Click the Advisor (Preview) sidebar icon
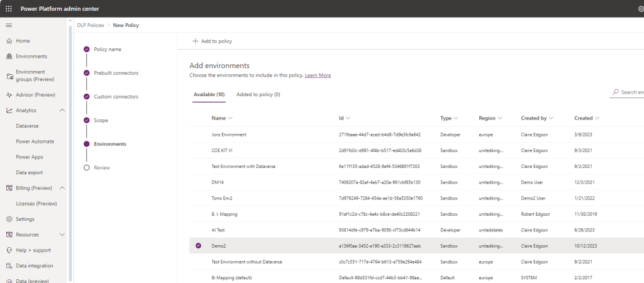The image size is (644, 283). pyautogui.click(x=9, y=95)
